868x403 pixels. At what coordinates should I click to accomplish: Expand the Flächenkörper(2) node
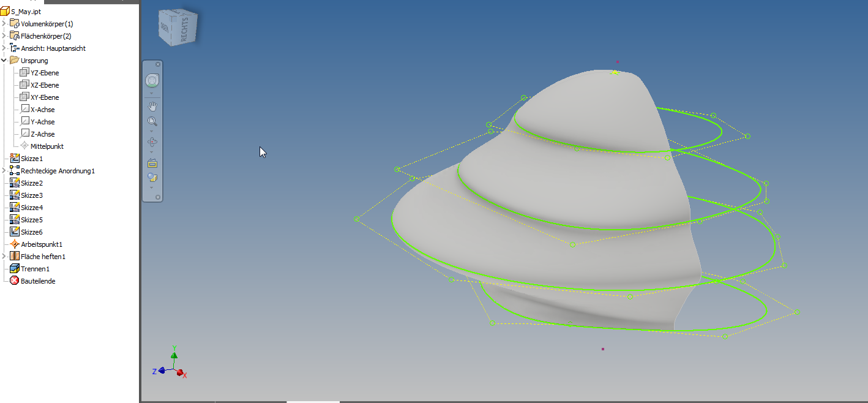click(x=5, y=36)
